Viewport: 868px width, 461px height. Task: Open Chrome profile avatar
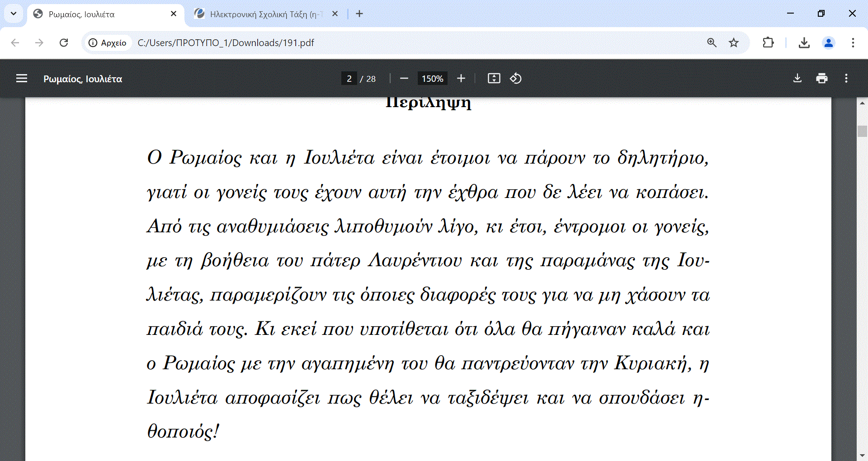[829, 42]
